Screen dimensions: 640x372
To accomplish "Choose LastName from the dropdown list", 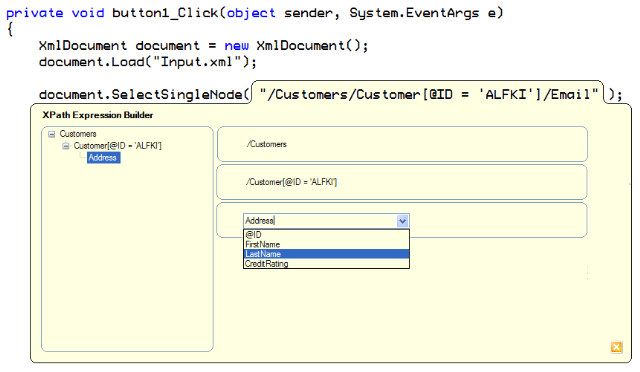I will click(326, 254).
